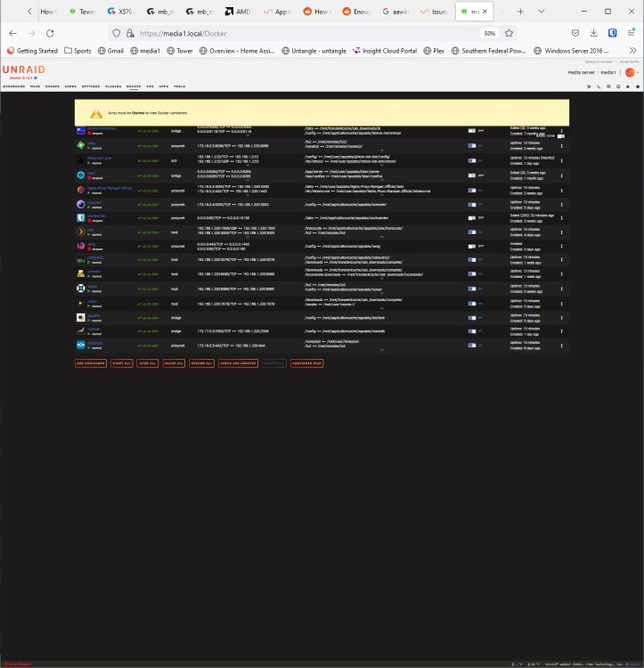The width and height of the screenshot is (644, 668).
Task: Toggle autostart for the emby container
Action: [472, 146]
